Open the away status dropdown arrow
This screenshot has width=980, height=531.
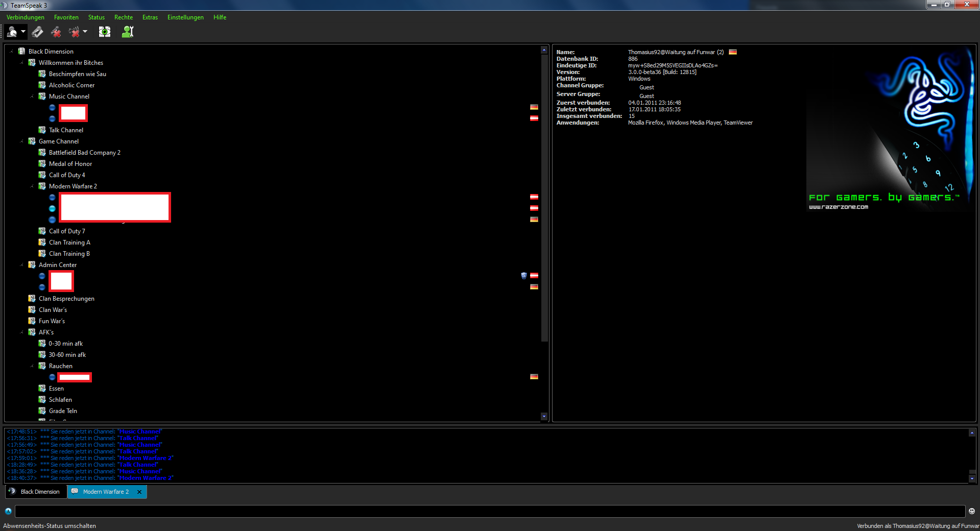pyautogui.click(x=23, y=32)
